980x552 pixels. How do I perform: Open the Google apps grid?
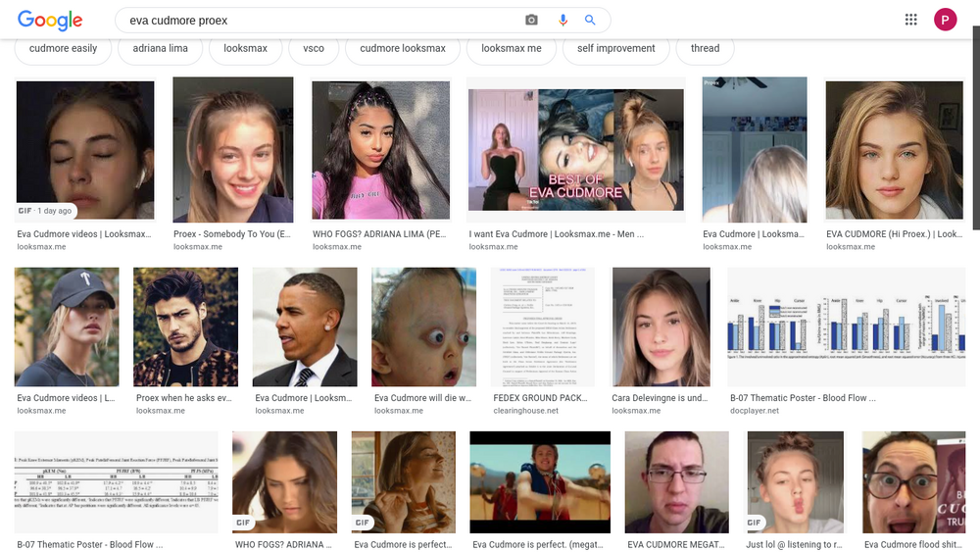(x=910, y=20)
